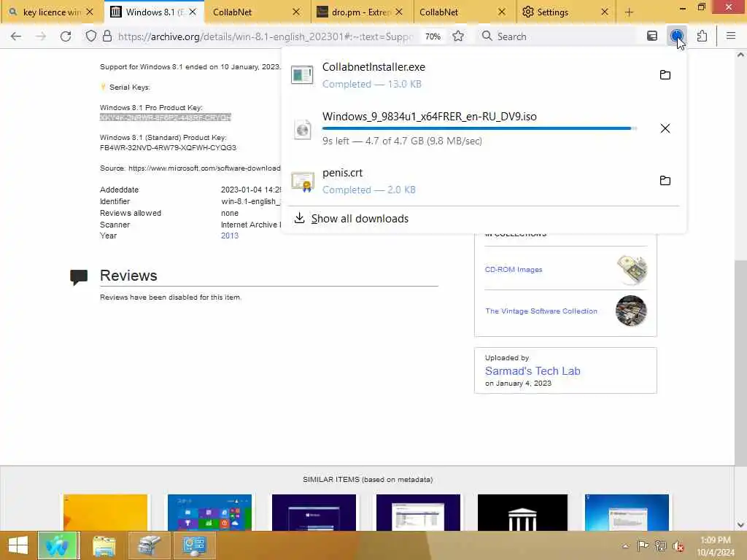
Task: Show hidden system tray icons
Action: [x=625, y=546]
